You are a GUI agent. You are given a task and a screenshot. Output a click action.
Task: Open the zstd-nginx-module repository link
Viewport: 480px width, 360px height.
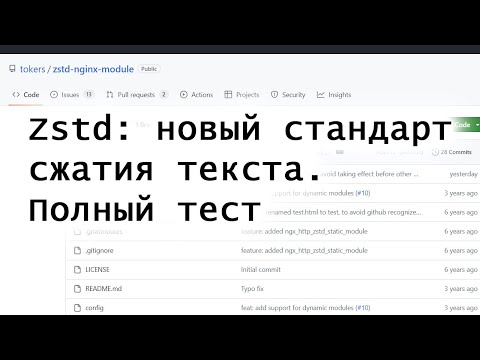(93, 69)
